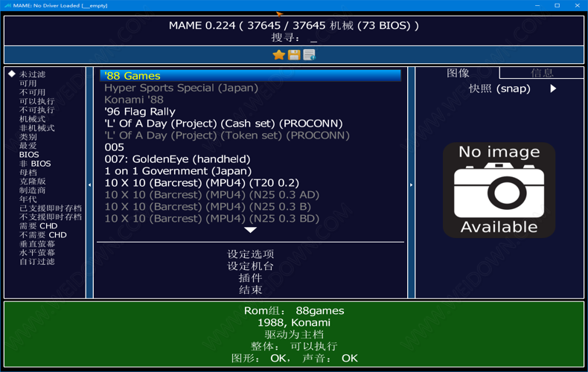Select the 可用 filter
Screen dimensions: 588x372
point(28,83)
